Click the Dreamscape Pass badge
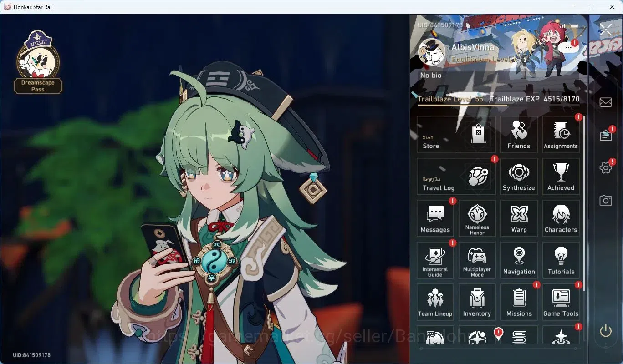Screen dimensions: 623x364 click(38, 63)
